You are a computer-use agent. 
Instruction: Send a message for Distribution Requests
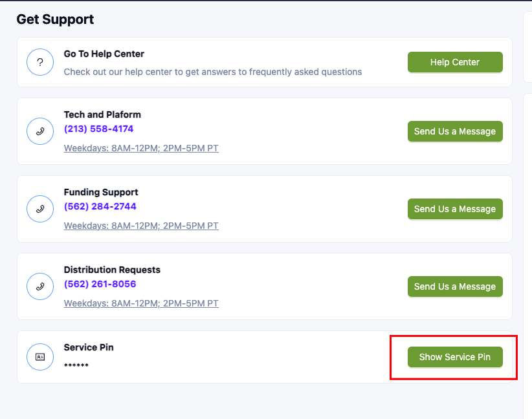pos(455,286)
